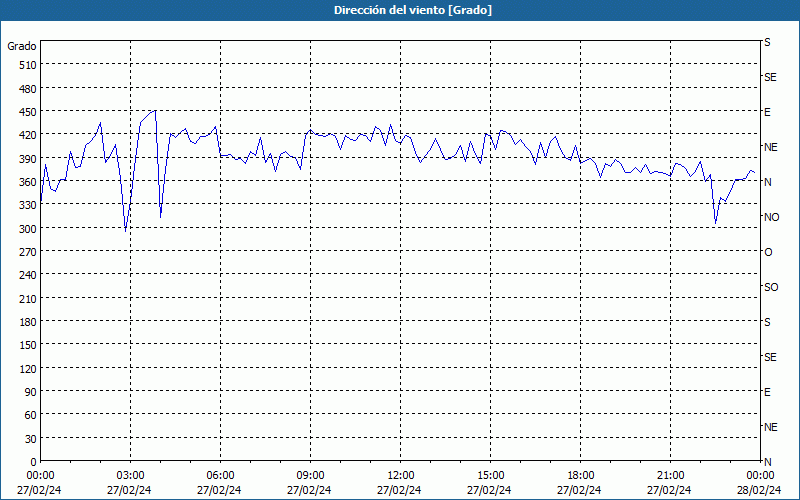Click the 390 left axis label
The height and width of the screenshot is (500, 800).
29,158
